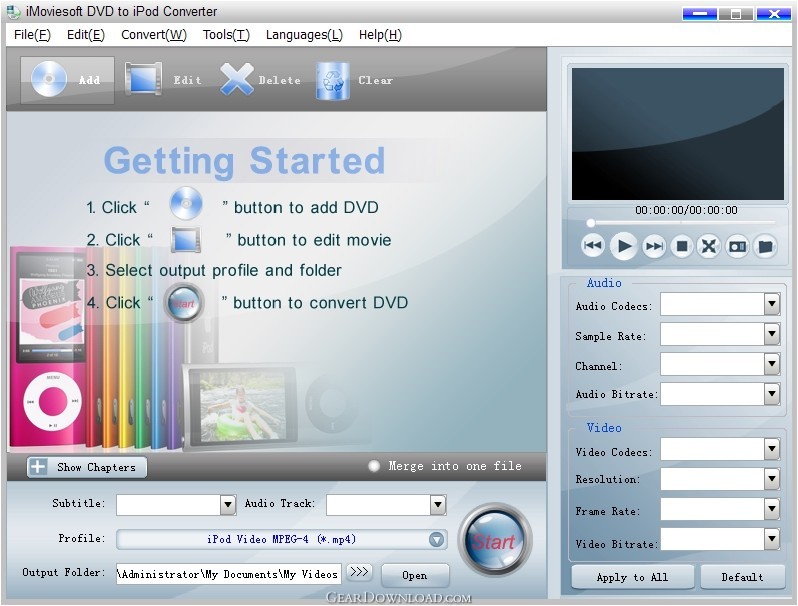Viewport: 798px width, 606px height.
Task: Open the Video Codecs dropdown
Action: tap(772, 449)
